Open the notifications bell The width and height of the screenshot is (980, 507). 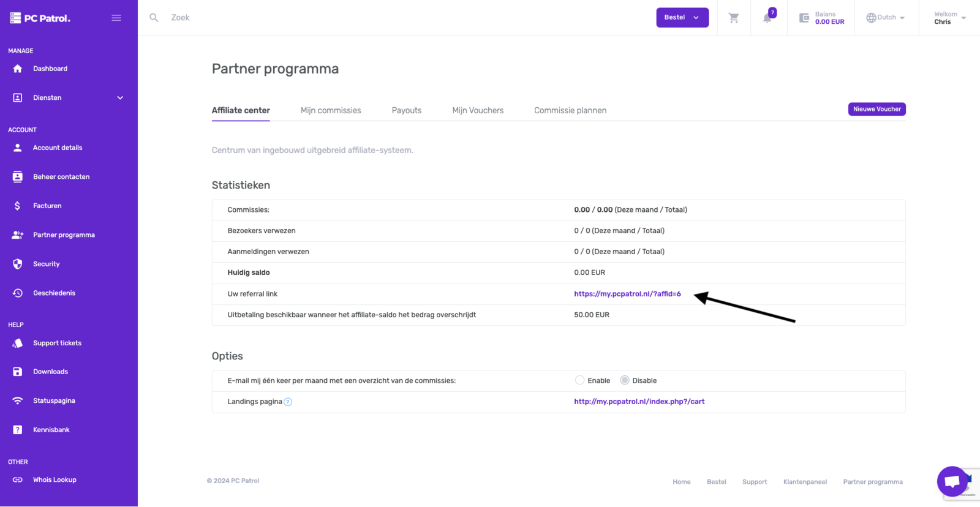767,18
